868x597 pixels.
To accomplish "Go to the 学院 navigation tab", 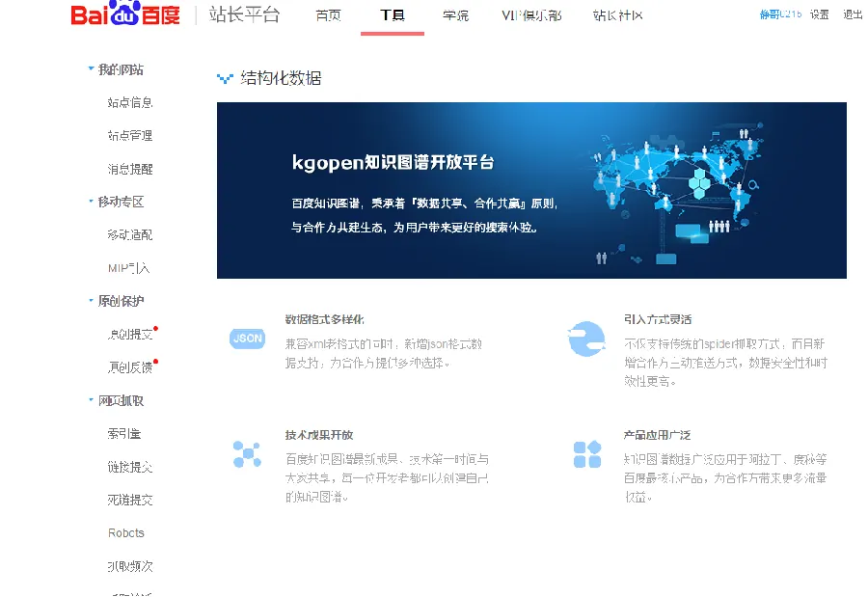I will point(455,15).
